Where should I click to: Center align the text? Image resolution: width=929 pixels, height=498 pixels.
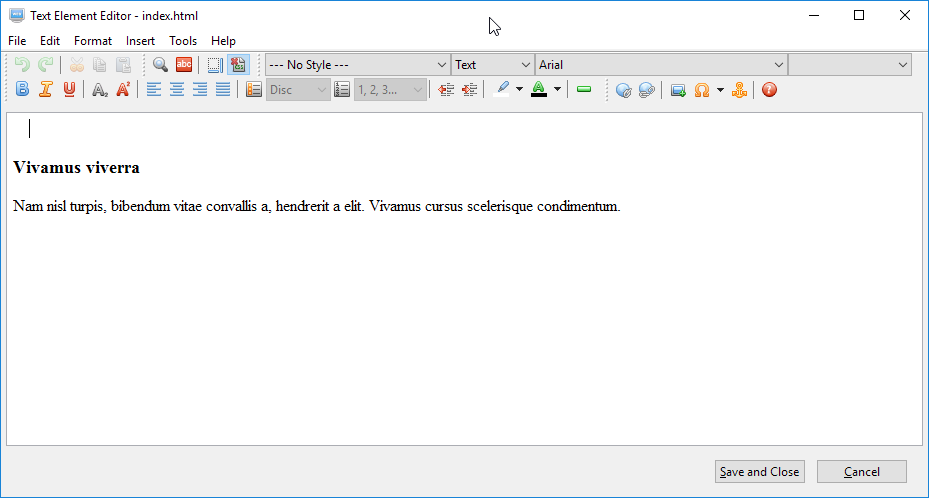(177, 90)
